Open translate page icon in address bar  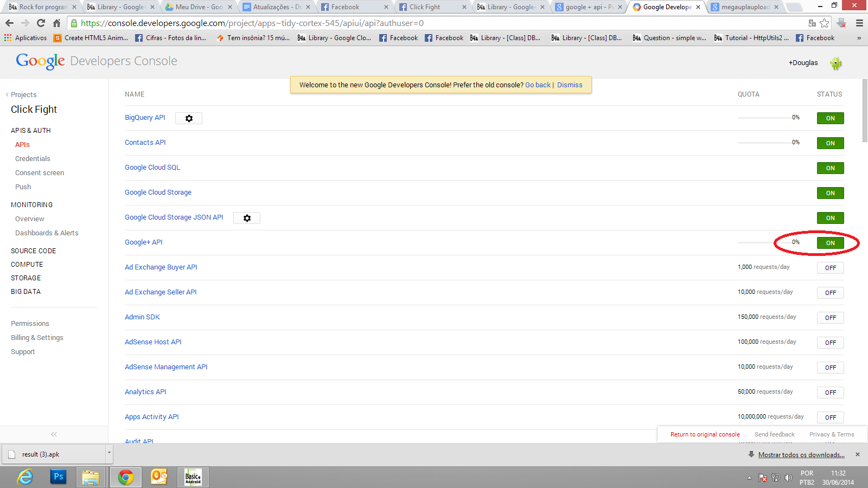(812, 23)
